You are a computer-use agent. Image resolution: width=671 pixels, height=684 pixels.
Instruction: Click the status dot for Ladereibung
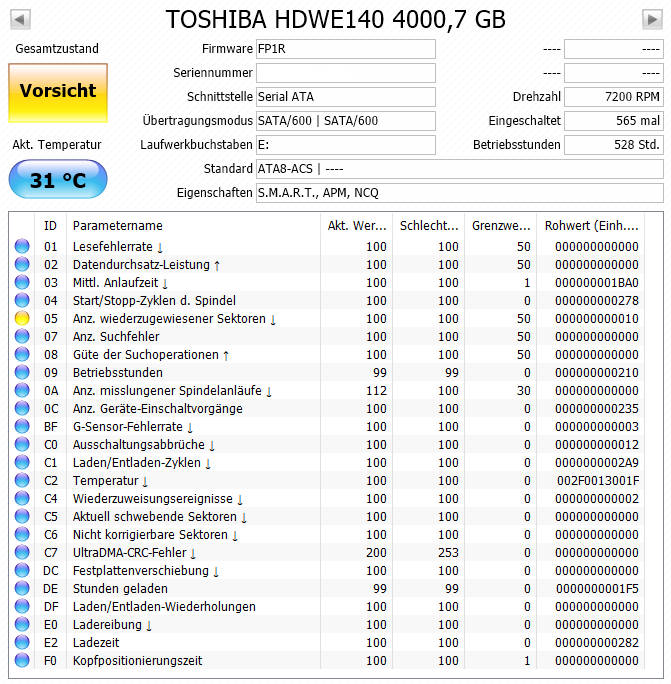(22, 624)
